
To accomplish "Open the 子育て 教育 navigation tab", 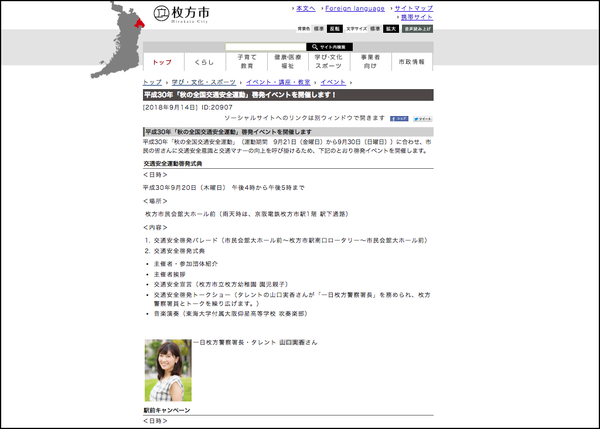I will click(x=246, y=61).
